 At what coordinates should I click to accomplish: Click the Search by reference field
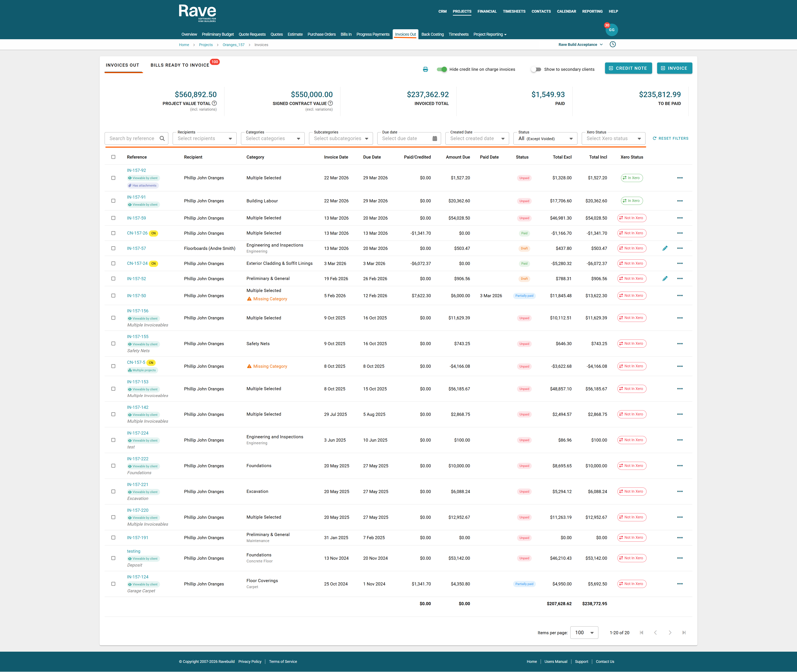(132, 139)
